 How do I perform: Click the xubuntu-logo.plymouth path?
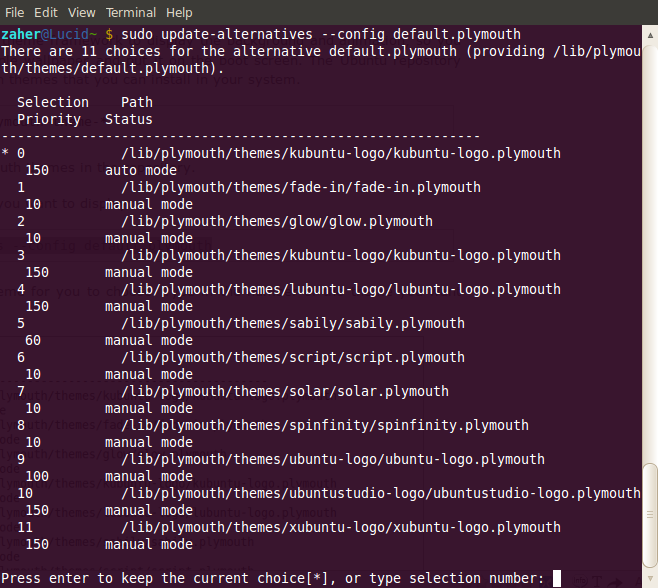341,527
